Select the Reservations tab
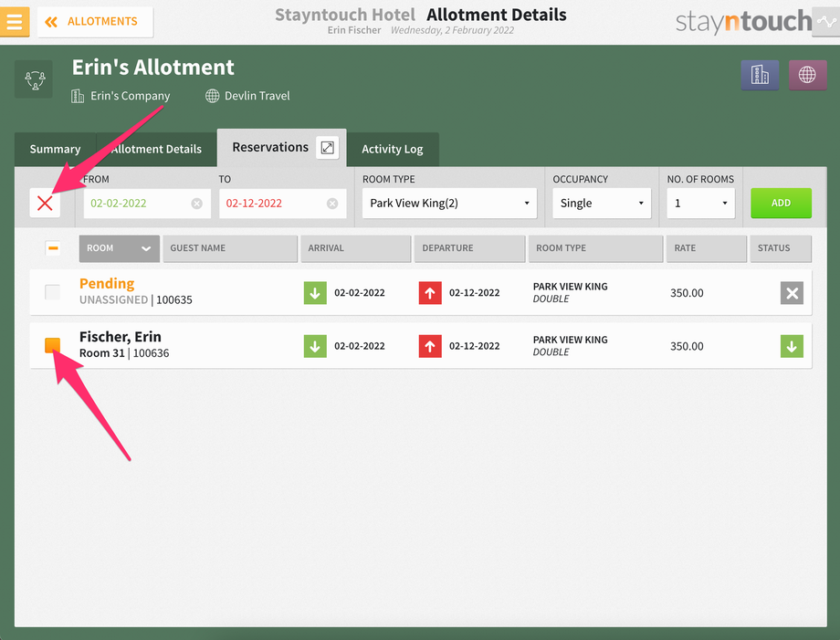The width and height of the screenshot is (840, 640). point(270,147)
